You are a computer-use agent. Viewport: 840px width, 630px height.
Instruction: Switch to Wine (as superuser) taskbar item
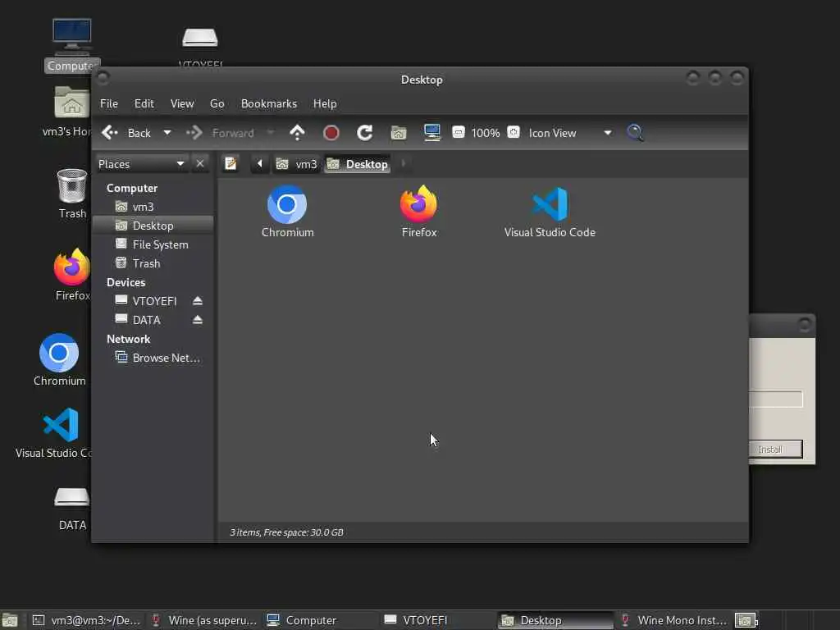[x=204, y=620]
